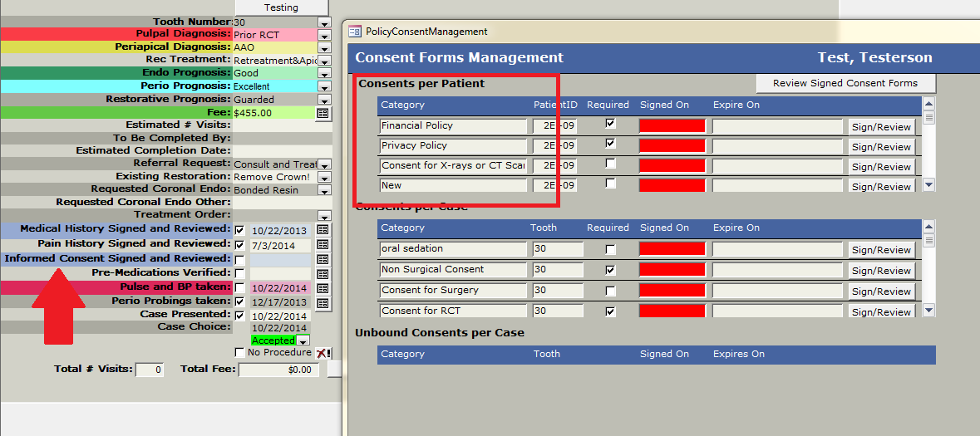The width and height of the screenshot is (980, 436).
Task: Click Review Signed Consent Forms button
Action: click(845, 83)
